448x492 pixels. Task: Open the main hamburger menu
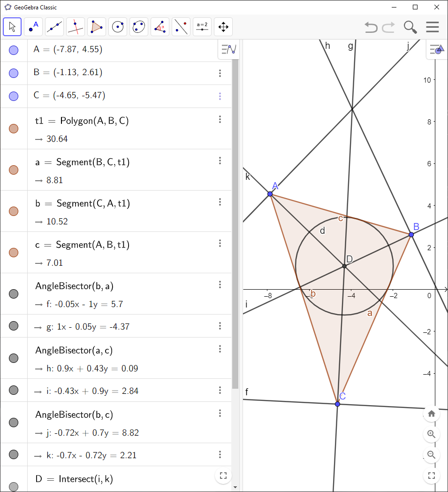click(432, 27)
